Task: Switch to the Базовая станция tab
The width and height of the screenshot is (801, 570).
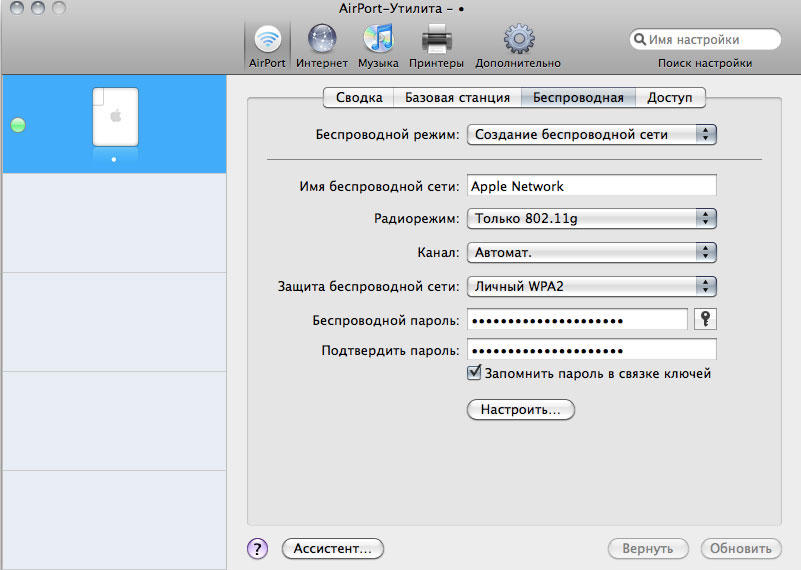Action: tap(457, 98)
